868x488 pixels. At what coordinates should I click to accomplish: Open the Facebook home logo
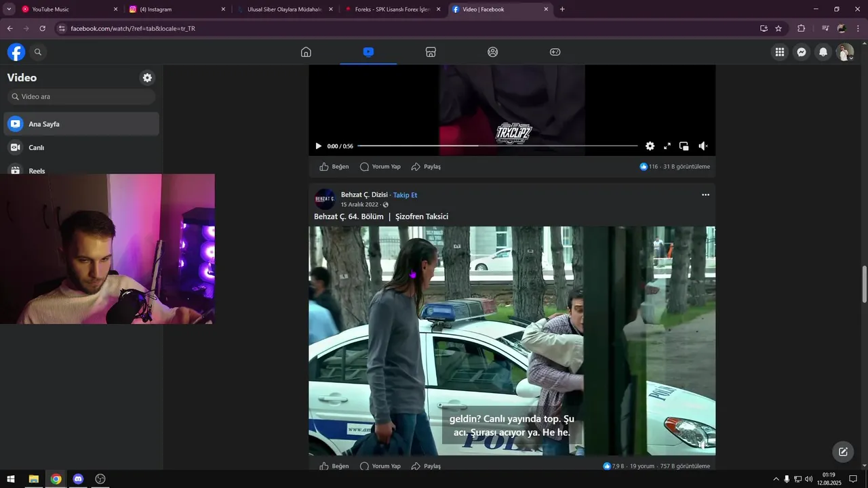16,52
